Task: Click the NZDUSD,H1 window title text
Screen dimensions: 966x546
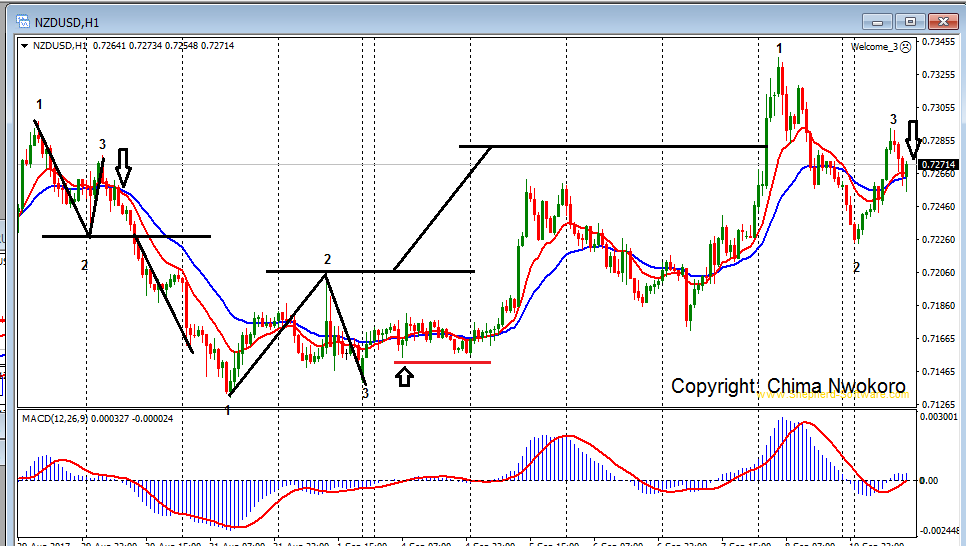Action: click(67, 23)
